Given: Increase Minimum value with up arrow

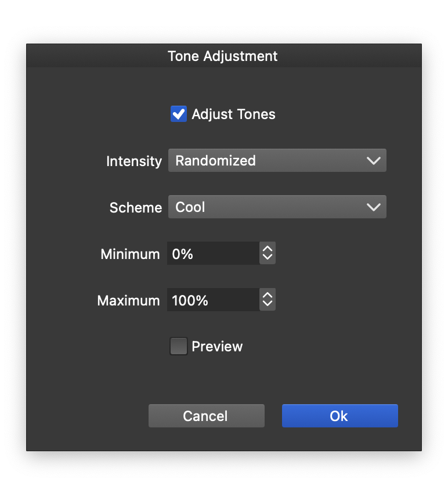Looking at the screenshot, I should pyautogui.click(x=267, y=250).
